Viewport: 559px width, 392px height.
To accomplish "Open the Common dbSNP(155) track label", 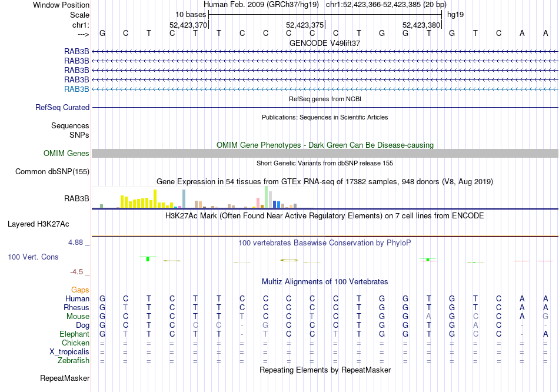I will click(x=52, y=171).
